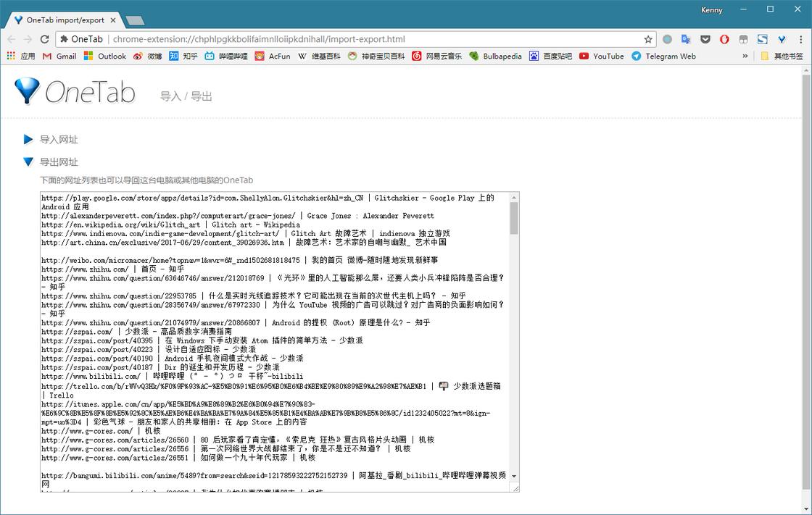This screenshot has width=812, height=515.
Task: Open the Chrome three-dot menu
Action: (800, 39)
